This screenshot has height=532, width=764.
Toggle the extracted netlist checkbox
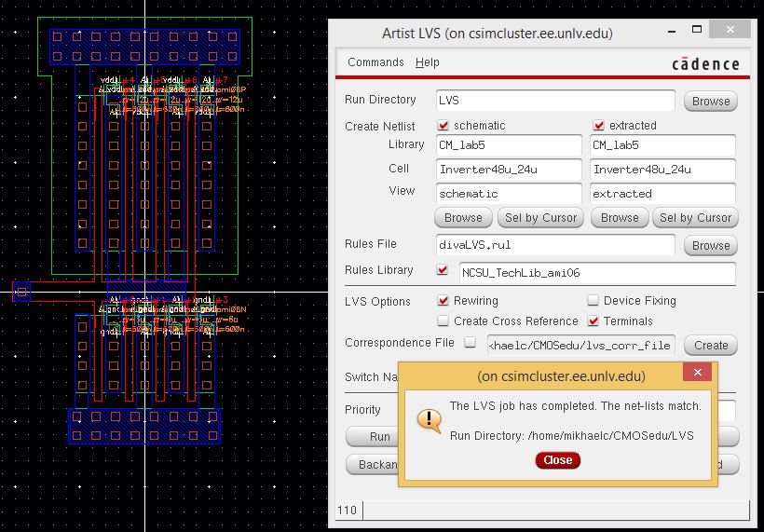[x=599, y=126]
